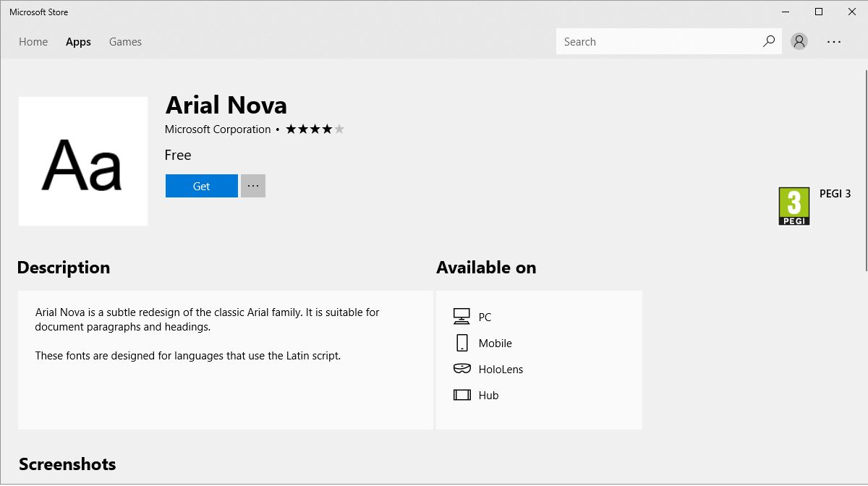868x486 pixels.
Task: Click the 'subtle redesign of the classic Arial' paragraph
Action: 208,320
